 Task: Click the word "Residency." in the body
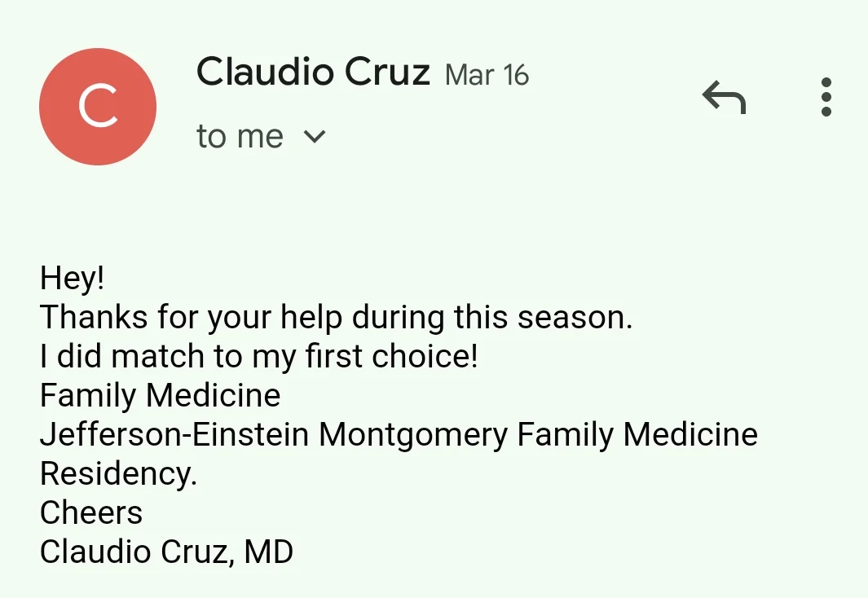tap(119, 473)
